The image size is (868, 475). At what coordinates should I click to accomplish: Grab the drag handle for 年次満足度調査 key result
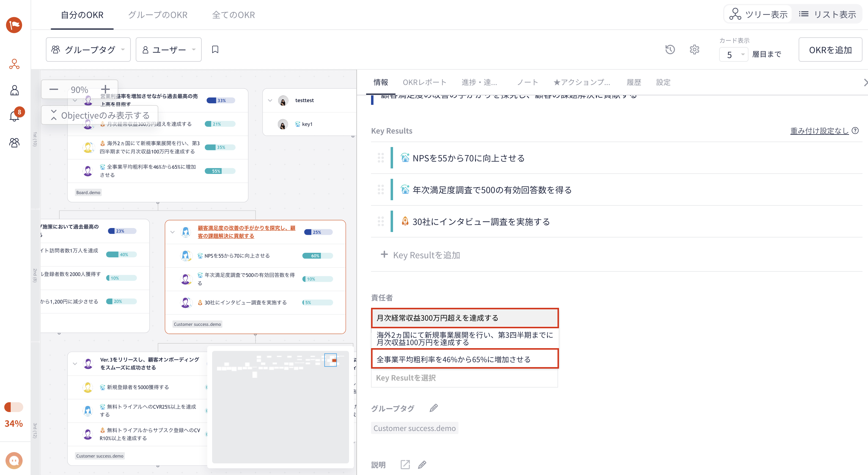pos(381,190)
